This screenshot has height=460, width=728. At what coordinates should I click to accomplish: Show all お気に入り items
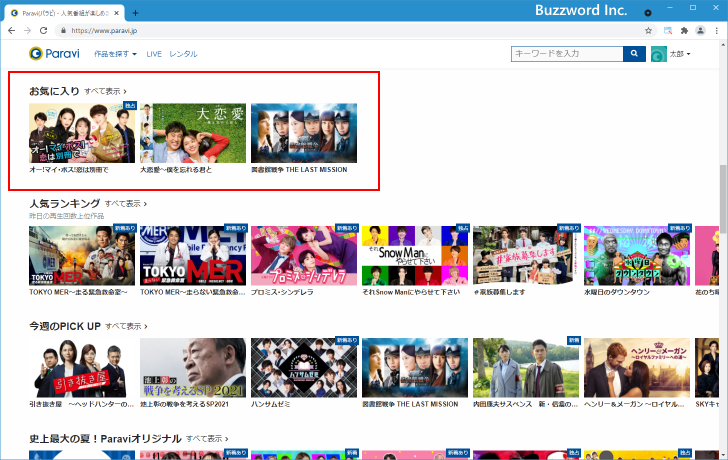point(105,91)
